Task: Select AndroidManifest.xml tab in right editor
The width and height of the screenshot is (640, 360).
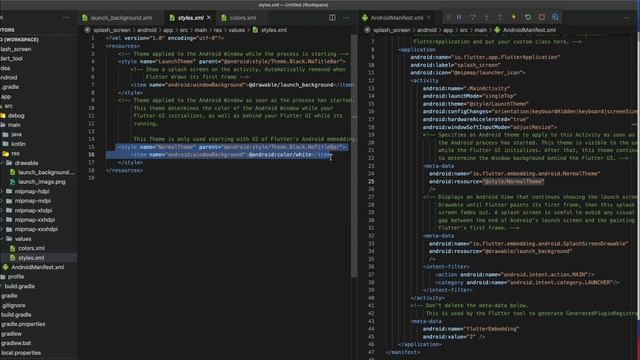Action: [396, 18]
